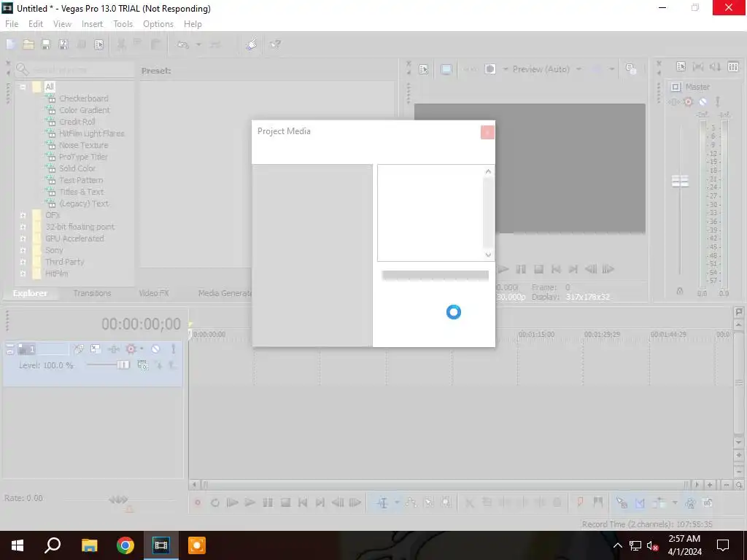747x560 pixels.
Task: Click the What's This help icon
Action: pos(275,44)
